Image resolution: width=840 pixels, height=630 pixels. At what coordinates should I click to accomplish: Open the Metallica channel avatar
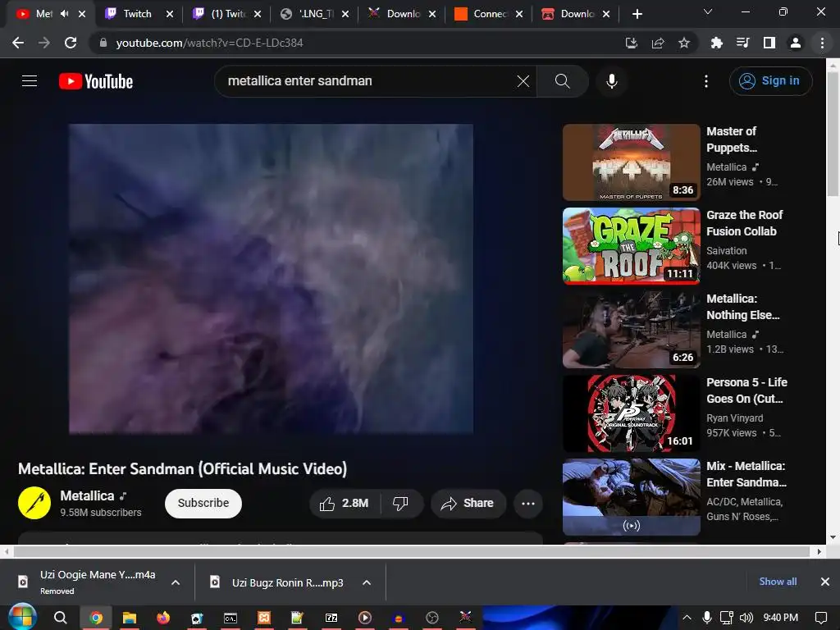pyautogui.click(x=34, y=503)
